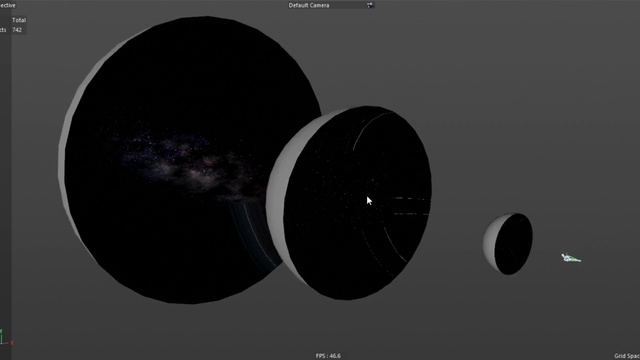The width and height of the screenshot is (640, 360).
Task: Click the XYZ axis gizmo
Action: point(6,338)
